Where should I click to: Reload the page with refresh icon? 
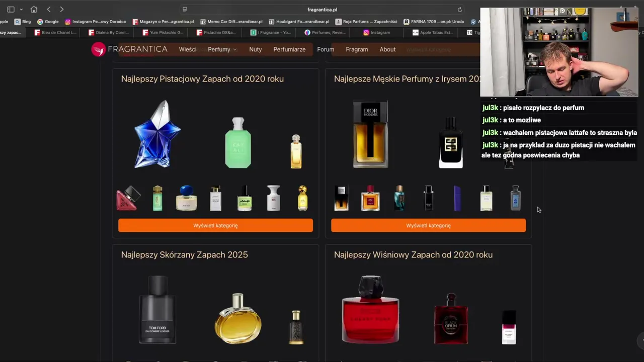click(459, 10)
